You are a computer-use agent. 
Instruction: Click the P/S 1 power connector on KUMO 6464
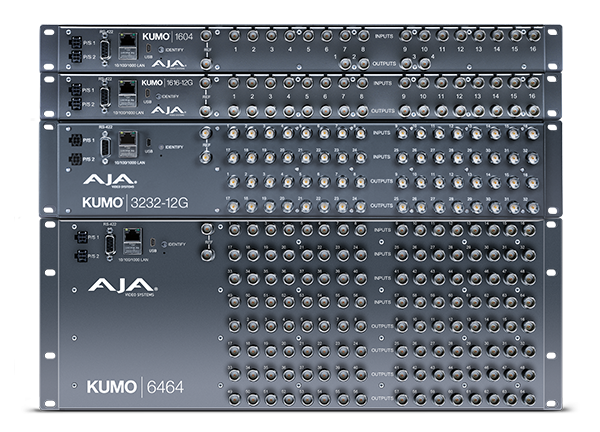click(81, 237)
